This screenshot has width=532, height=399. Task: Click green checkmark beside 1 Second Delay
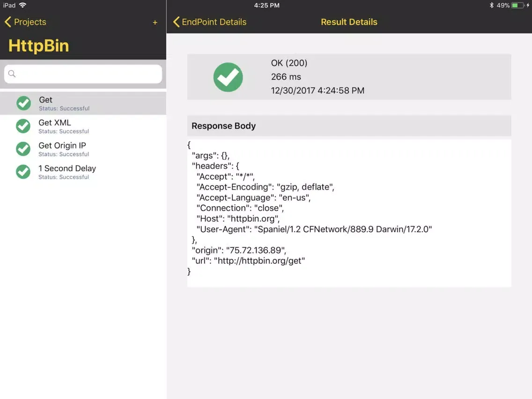pyautogui.click(x=23, y=172)
